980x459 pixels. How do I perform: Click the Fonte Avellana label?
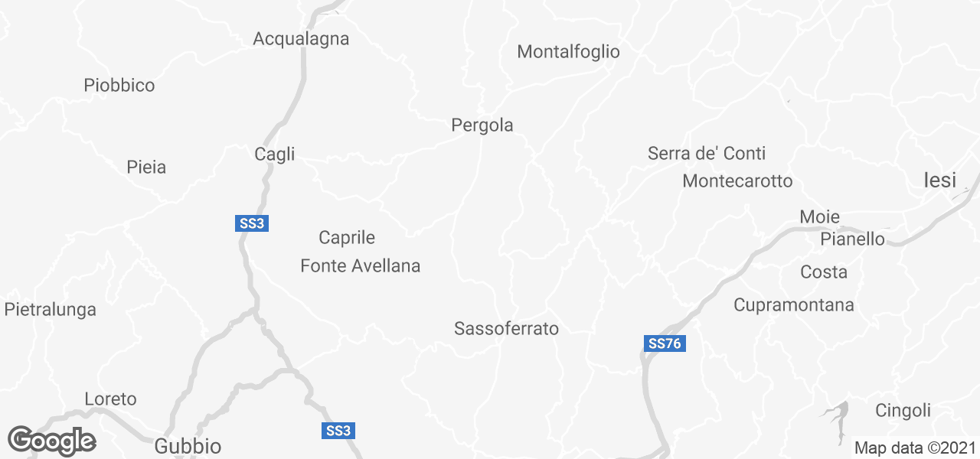click(361, 265)
